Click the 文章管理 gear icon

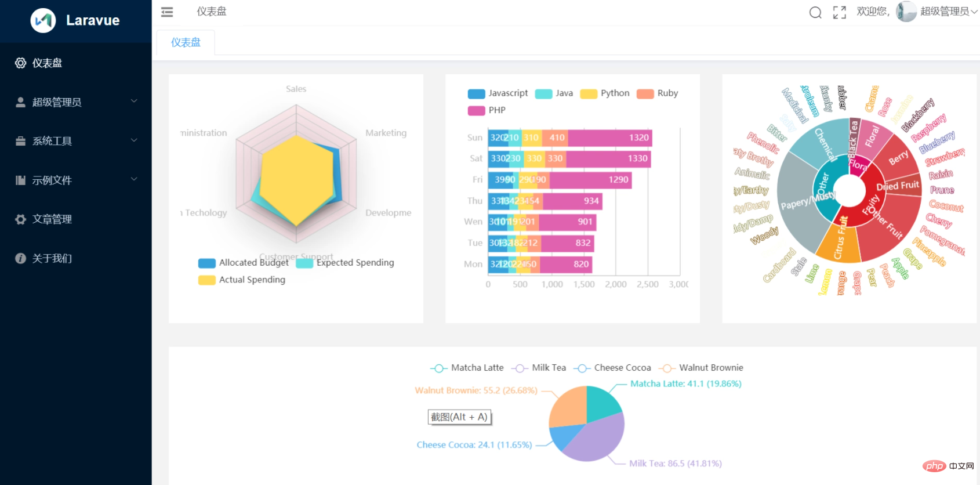tap(20, 219)
